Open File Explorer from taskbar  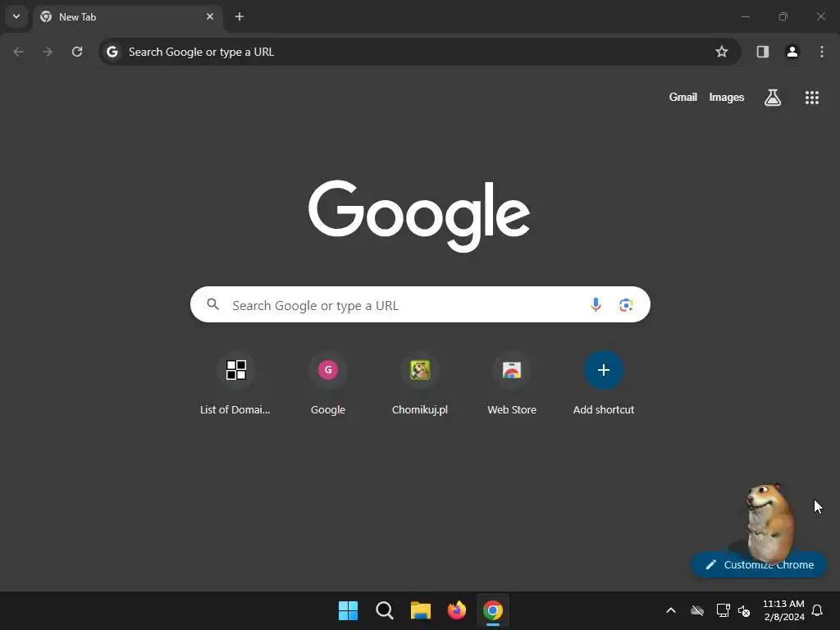pyautogui.click(x=421, y=610)
